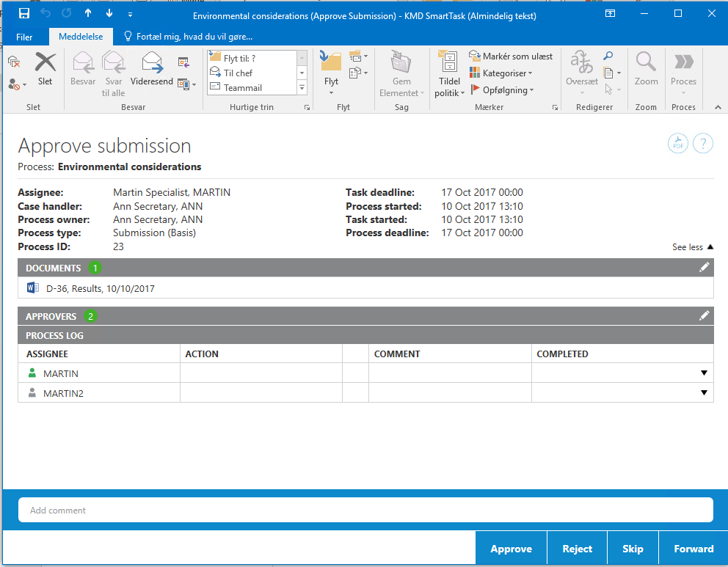Select the Meddelelse ribbon tab
The height and width of the screenshot is (567, 728).
(81, 37)
